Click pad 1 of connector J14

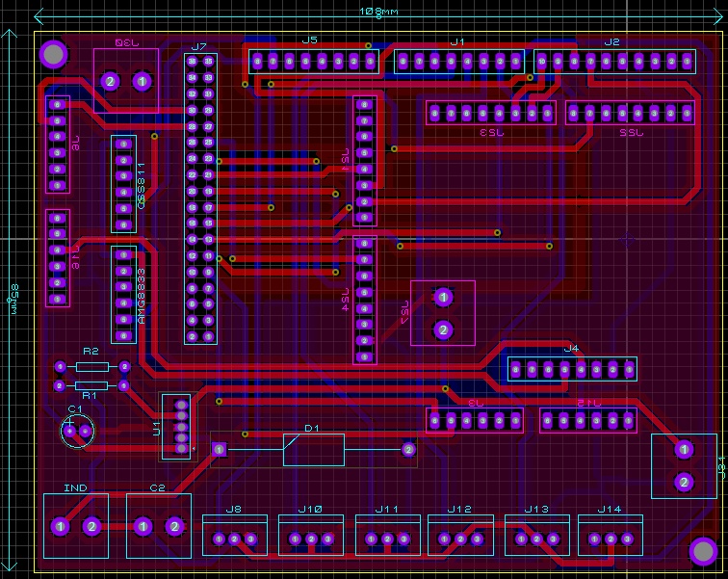click(594, 540)
